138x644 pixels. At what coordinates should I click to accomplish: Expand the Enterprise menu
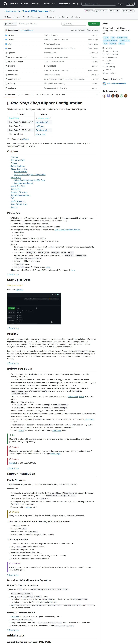coord(64,4)
